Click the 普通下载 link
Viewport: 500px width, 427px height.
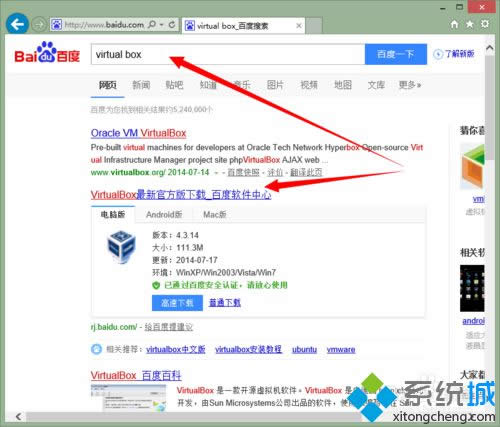225,303
